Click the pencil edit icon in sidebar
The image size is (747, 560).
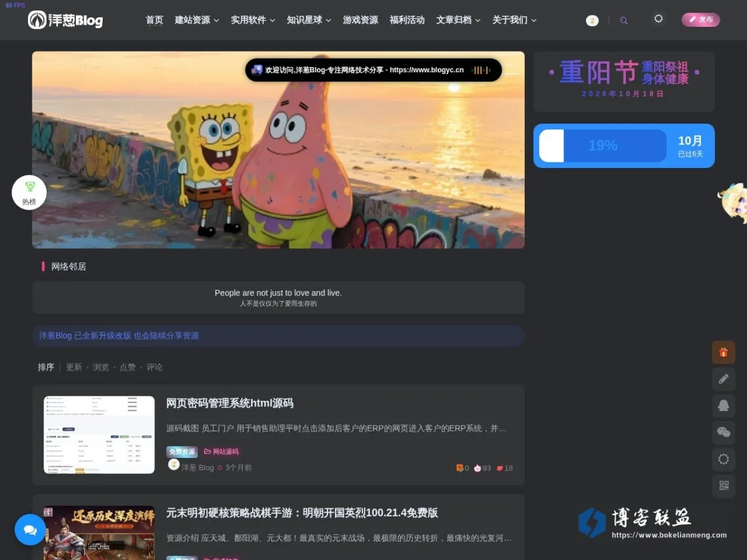coord(723,379)
